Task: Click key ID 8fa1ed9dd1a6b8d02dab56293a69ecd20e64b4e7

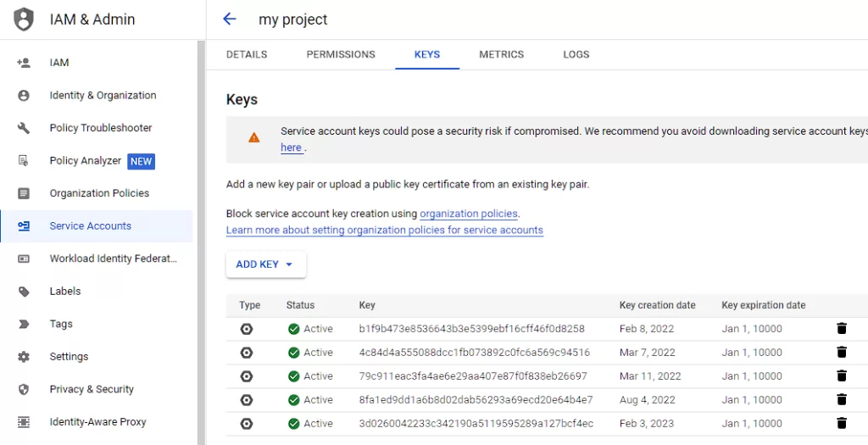Action: [476, 399]
